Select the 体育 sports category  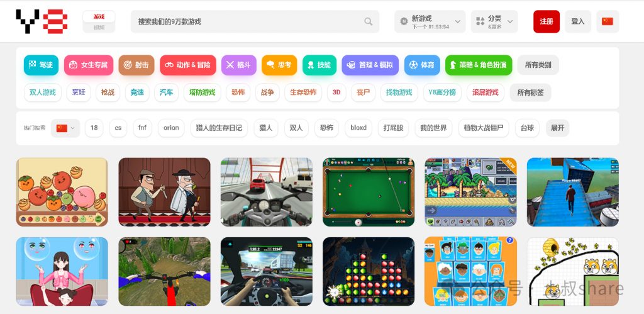(422, 65)
